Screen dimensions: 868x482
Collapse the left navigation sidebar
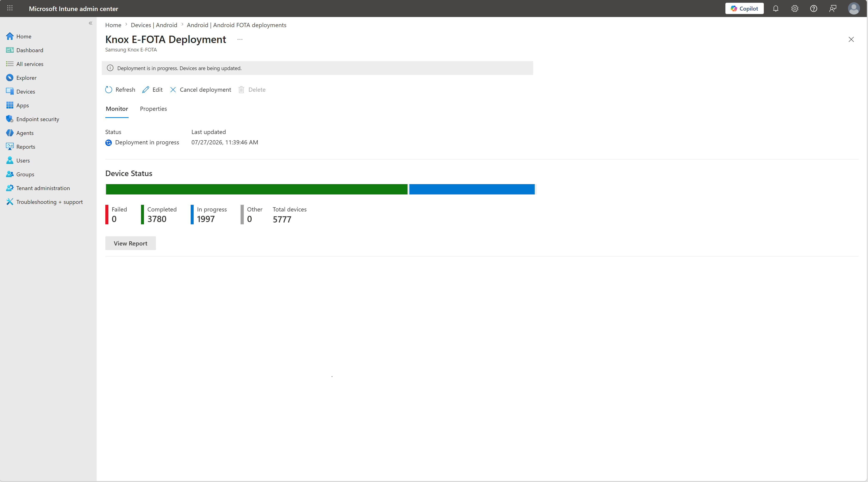coord(90,23)
